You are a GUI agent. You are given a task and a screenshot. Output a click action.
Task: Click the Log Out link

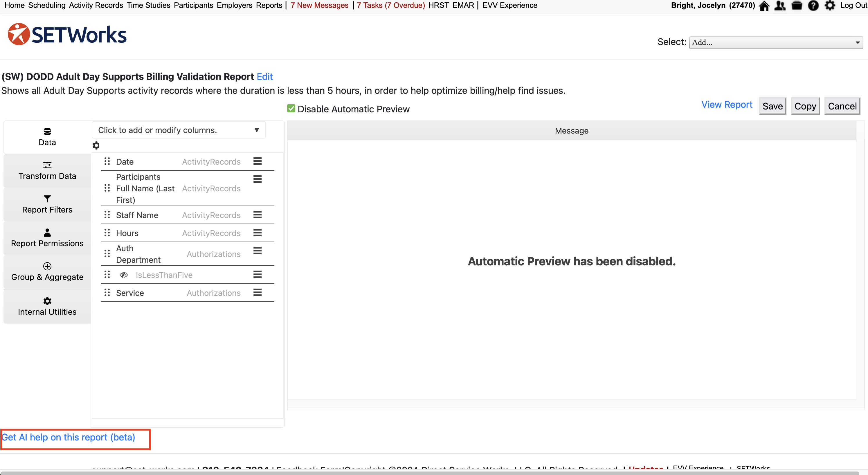(853, 6)
